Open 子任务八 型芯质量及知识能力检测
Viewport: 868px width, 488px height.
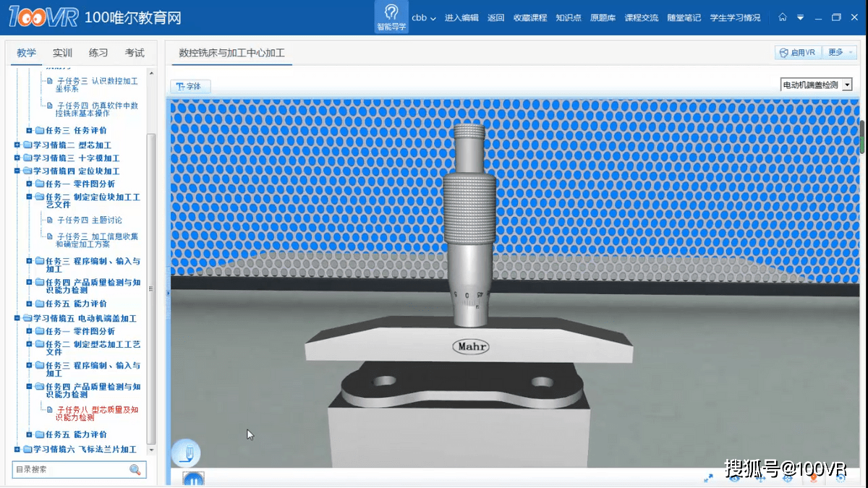(96, 414)
